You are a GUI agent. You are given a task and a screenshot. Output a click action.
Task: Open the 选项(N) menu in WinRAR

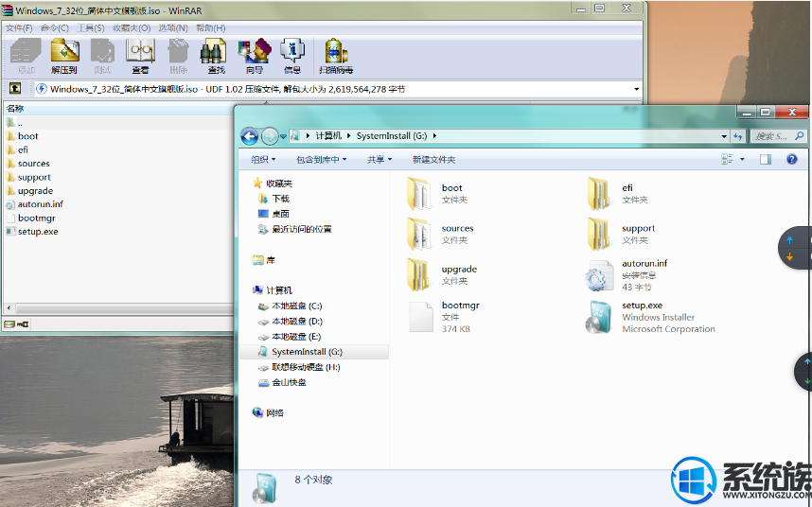click(x=173, y=28)
